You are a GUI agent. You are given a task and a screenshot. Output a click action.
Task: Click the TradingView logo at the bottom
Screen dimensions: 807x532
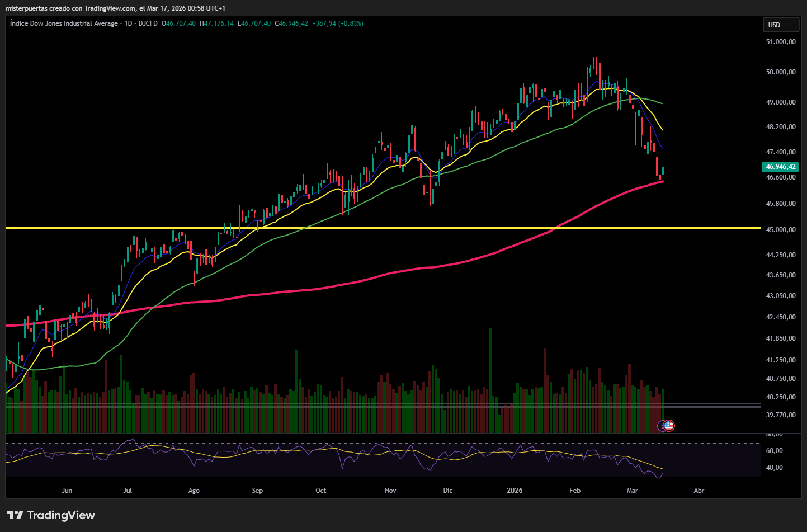coord(51,515)
